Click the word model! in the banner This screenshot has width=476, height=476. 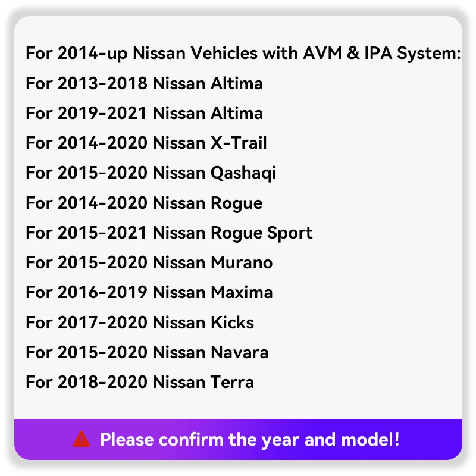click(370, 439)
